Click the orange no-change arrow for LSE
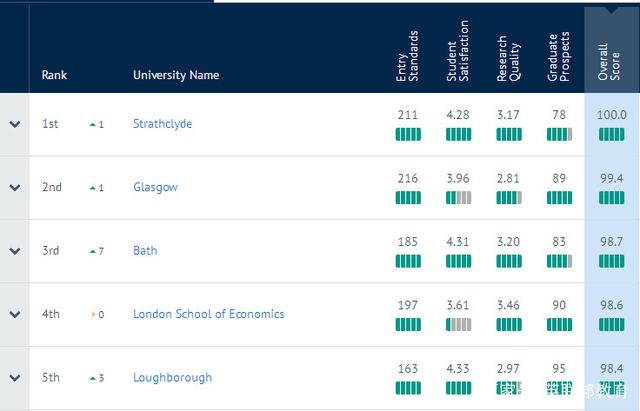 click(94, 315)
